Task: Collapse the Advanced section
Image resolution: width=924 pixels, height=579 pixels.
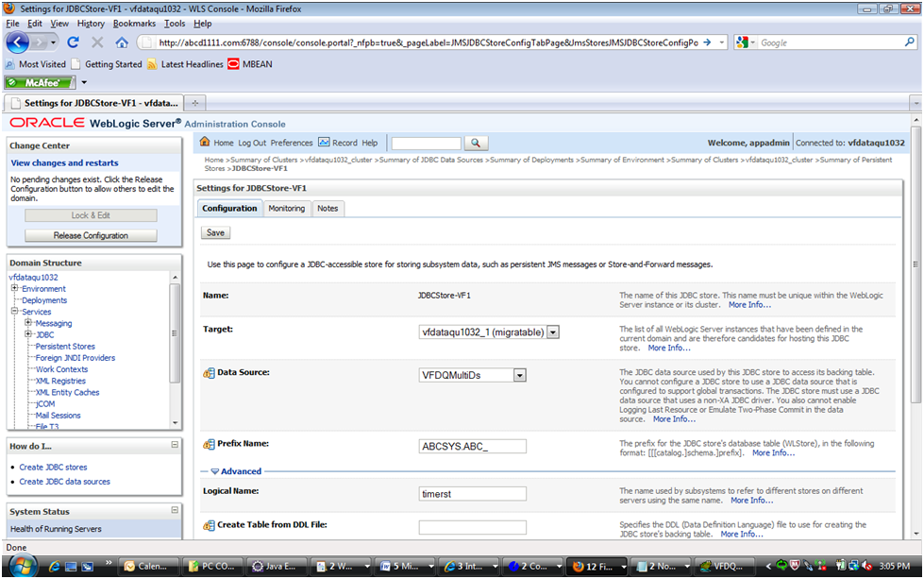Action: (x=214, y=471)
